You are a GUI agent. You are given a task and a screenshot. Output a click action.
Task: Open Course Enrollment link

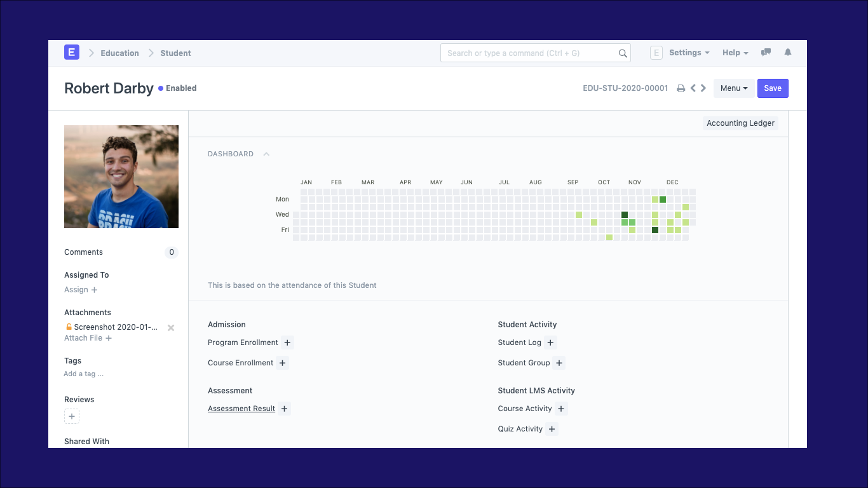point(240,363)
